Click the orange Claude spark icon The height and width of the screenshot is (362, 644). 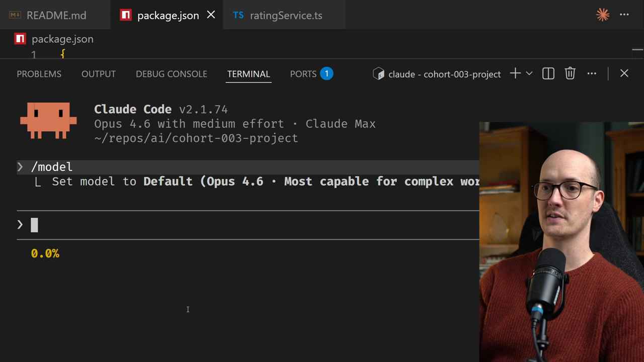coord(603,15)
